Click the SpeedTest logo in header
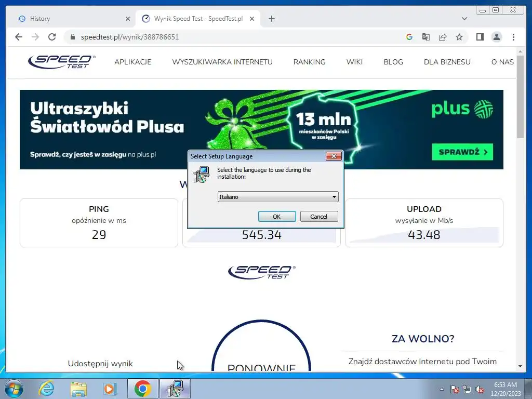 [61, 62]
